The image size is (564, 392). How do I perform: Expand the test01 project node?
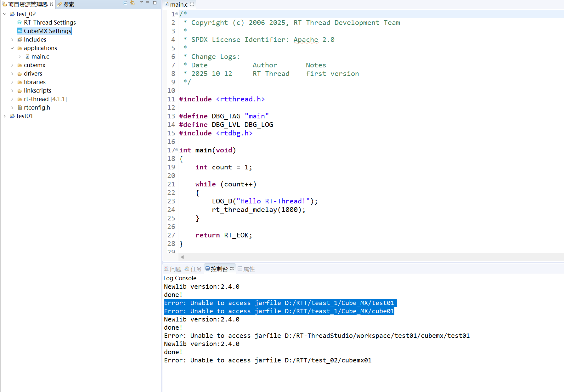tap(5, 116)
